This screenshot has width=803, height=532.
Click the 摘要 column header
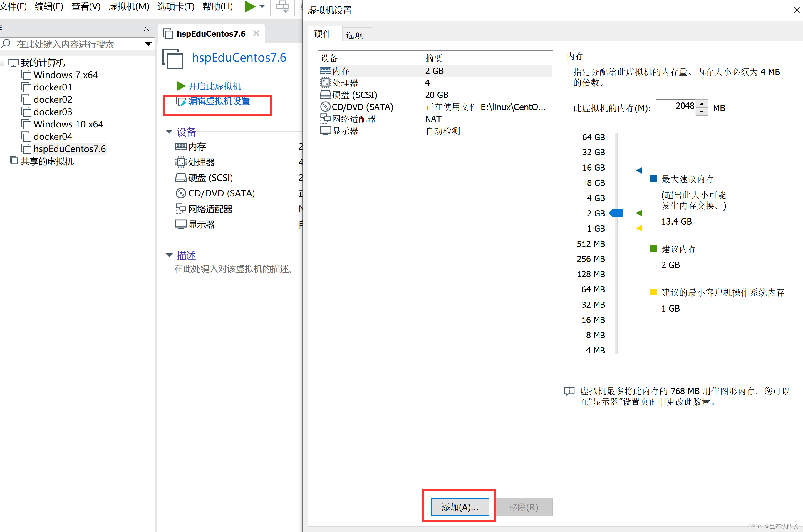tap(488, 58)
